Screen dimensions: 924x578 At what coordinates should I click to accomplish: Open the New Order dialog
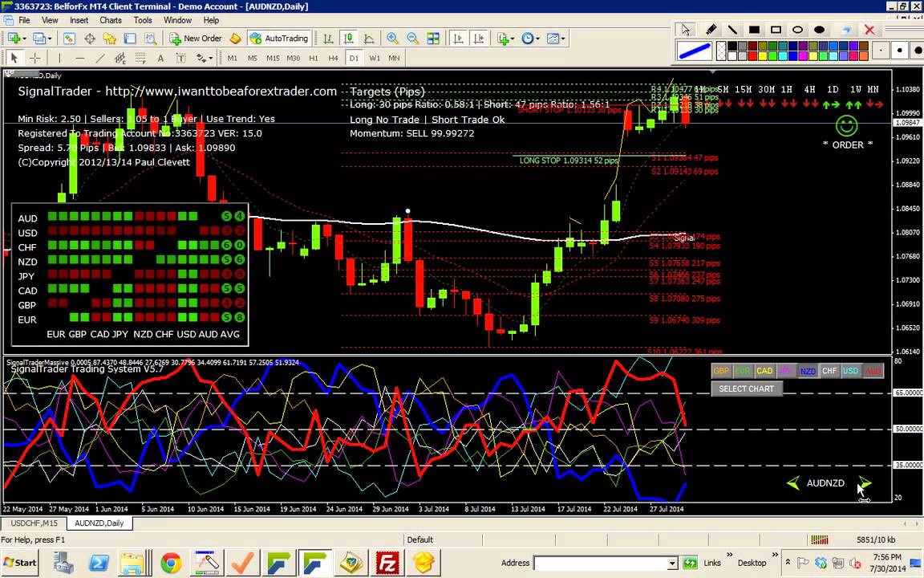click(196, 39)
